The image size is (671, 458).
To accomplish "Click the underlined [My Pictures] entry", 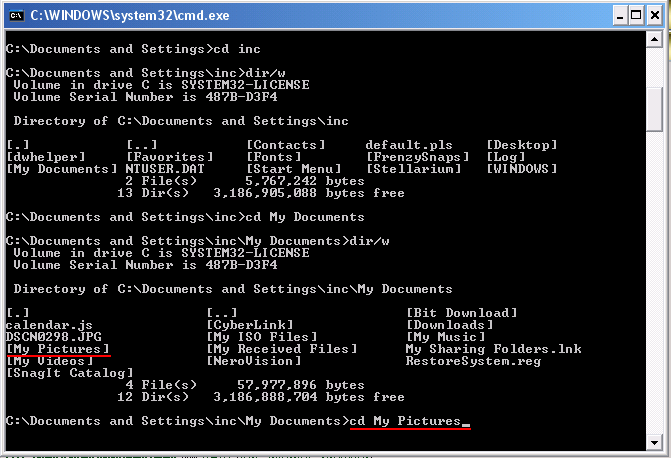I will (58, 349).
